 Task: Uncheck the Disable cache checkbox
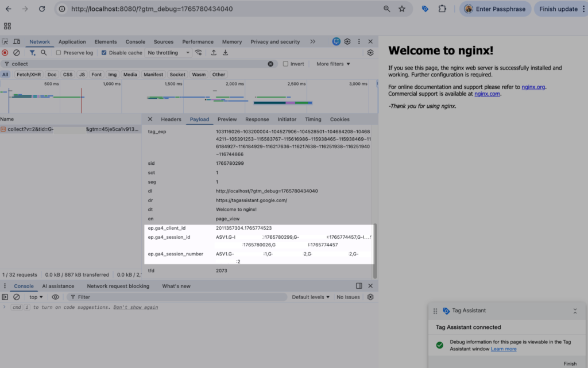104,53
